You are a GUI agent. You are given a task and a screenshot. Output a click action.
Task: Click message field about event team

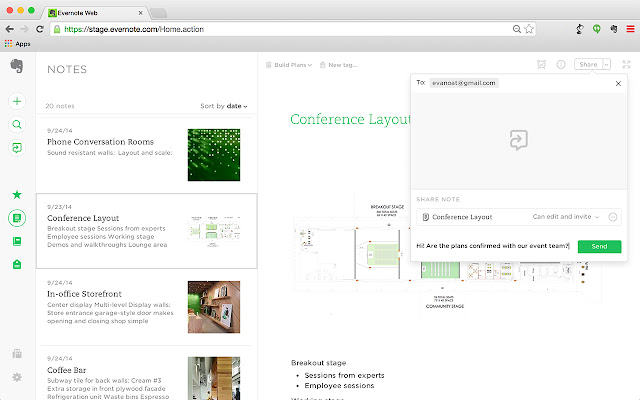click(493, 246)
